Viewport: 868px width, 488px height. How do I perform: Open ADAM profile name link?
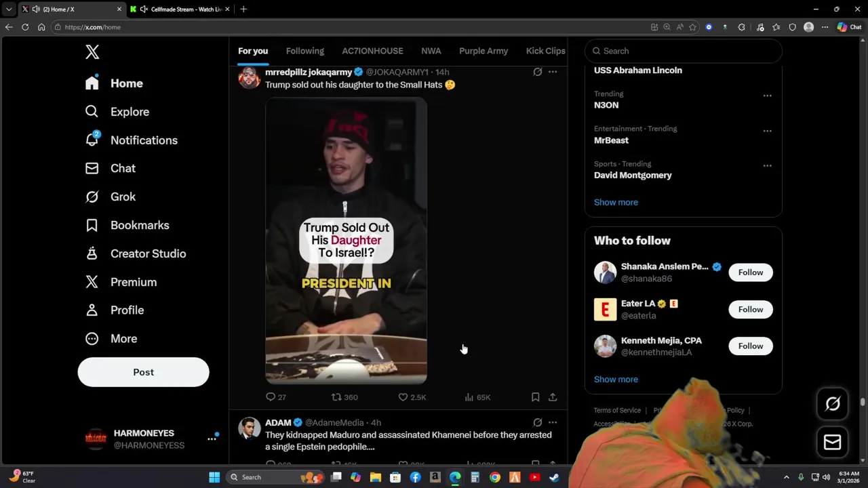tap(278, 422)
